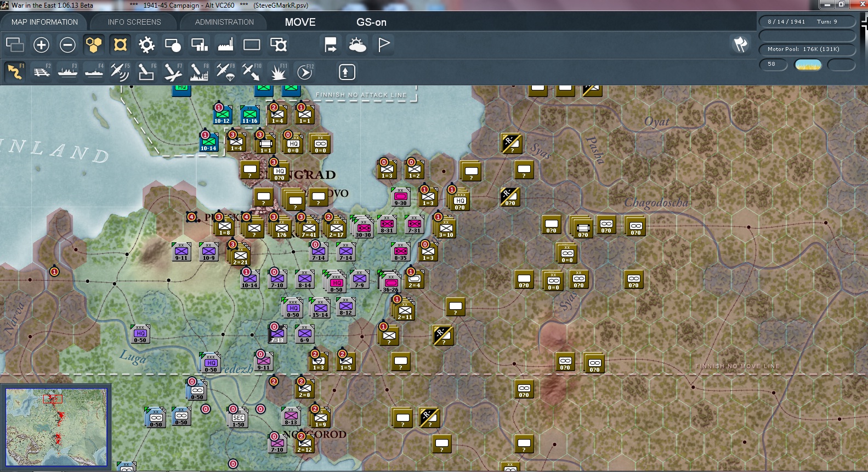
Task: Toggle the rectangle-with-gear overlay button
Action: pos(278,44)
